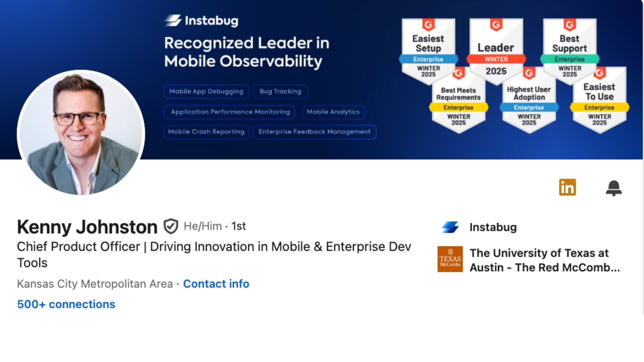Click the Instabug company logo icon

click(x=450, y=227)
